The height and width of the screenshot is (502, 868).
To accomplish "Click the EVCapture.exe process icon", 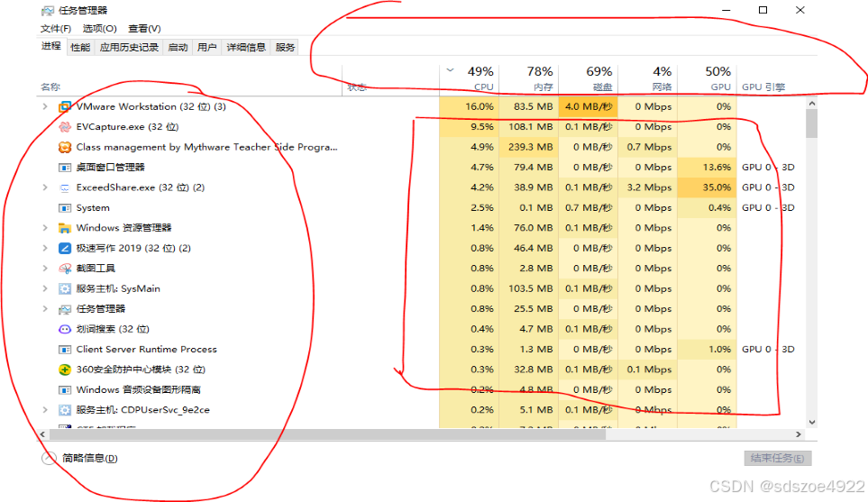I will coord(65,127).
